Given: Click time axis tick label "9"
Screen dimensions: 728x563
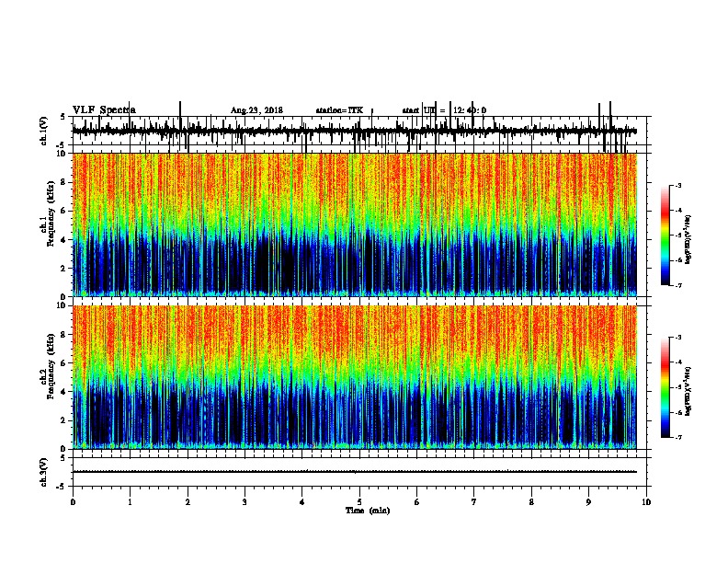Looking at the screenshot, I should pos(588,502).
